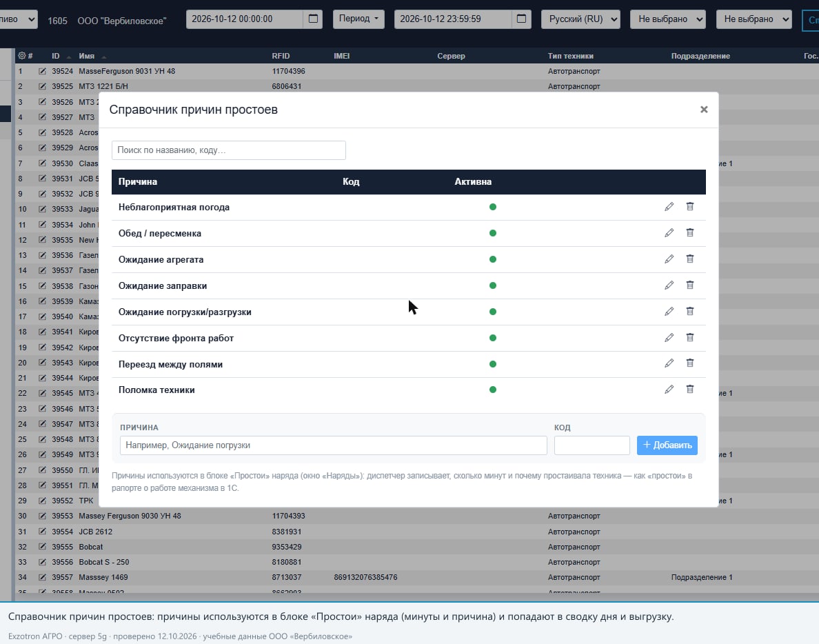The height and width of the screenshot is (644, 819).
Task: Select the «Massey Ferguson 9030 УН 48» row name
Action: point(130,516)
